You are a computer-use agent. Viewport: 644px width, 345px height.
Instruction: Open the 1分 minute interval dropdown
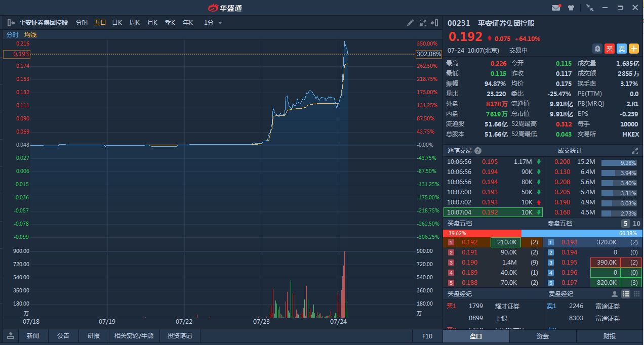pos(213,23)
